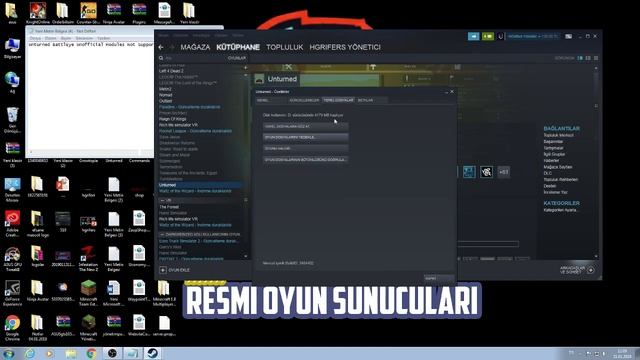Open the Counter-Strike desktop shortcut
640x360 pixels.
[x=88, y=12]
